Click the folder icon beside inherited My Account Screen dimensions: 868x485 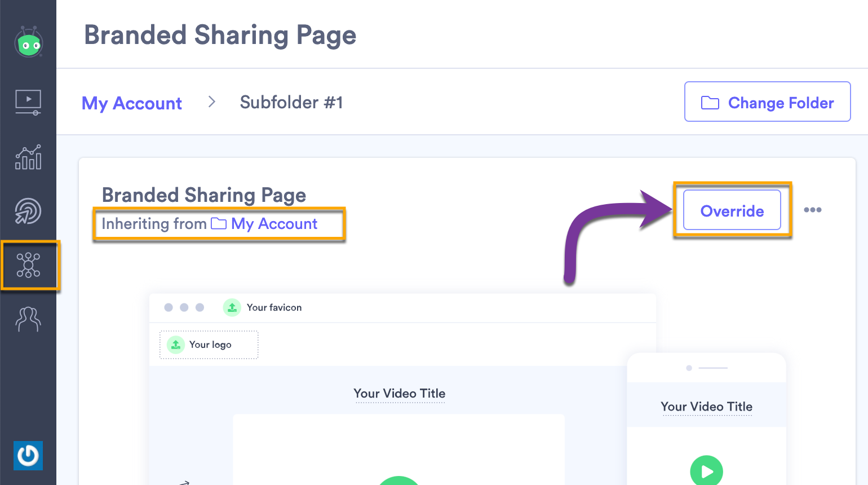[219, 223]
